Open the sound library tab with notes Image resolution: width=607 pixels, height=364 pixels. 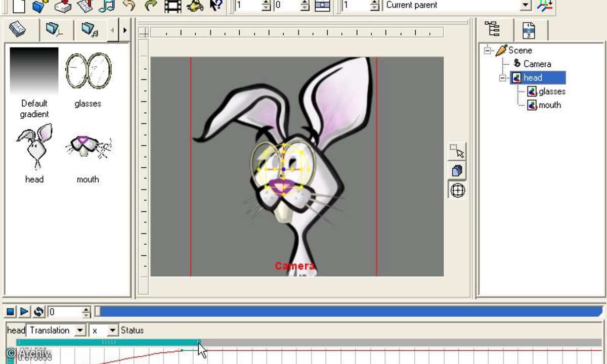coord(90,30)
